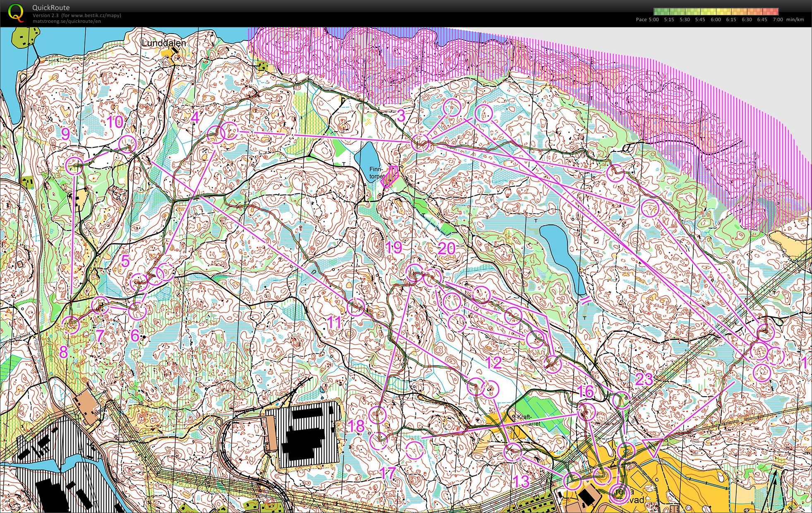Click the 6:45 pace label
812x513 pixels.
pyautogui.click(x=762, y=19)
